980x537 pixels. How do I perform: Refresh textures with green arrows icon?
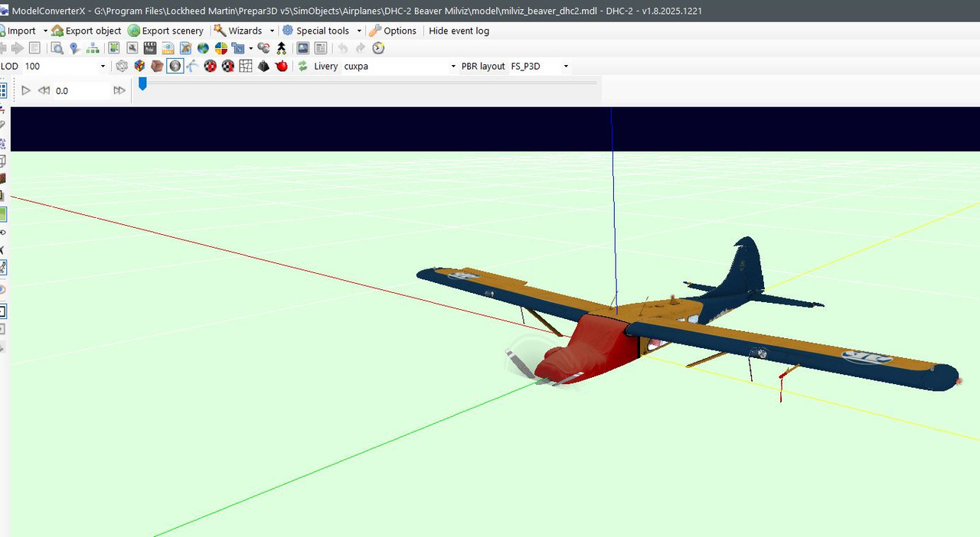(303, 67)
